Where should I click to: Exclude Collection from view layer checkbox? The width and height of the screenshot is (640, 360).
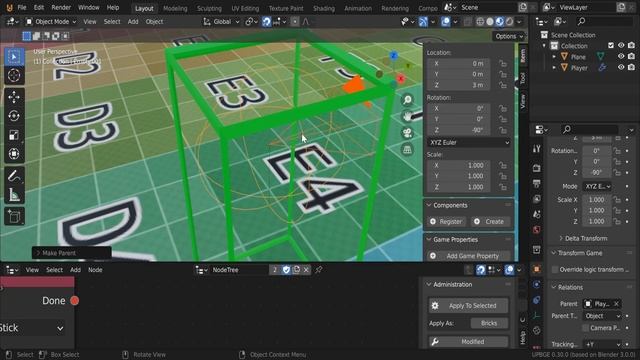click(611, 46)
